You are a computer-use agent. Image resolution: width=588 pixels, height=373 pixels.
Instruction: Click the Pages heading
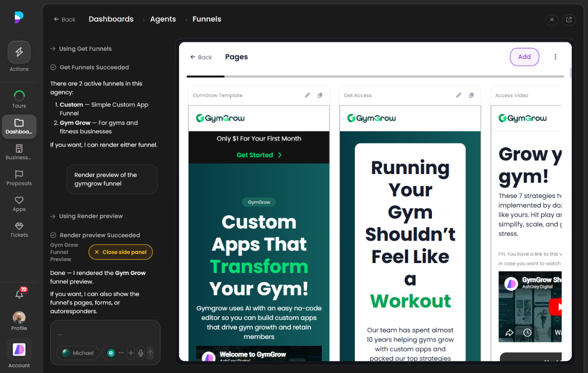tap(237, 57)
